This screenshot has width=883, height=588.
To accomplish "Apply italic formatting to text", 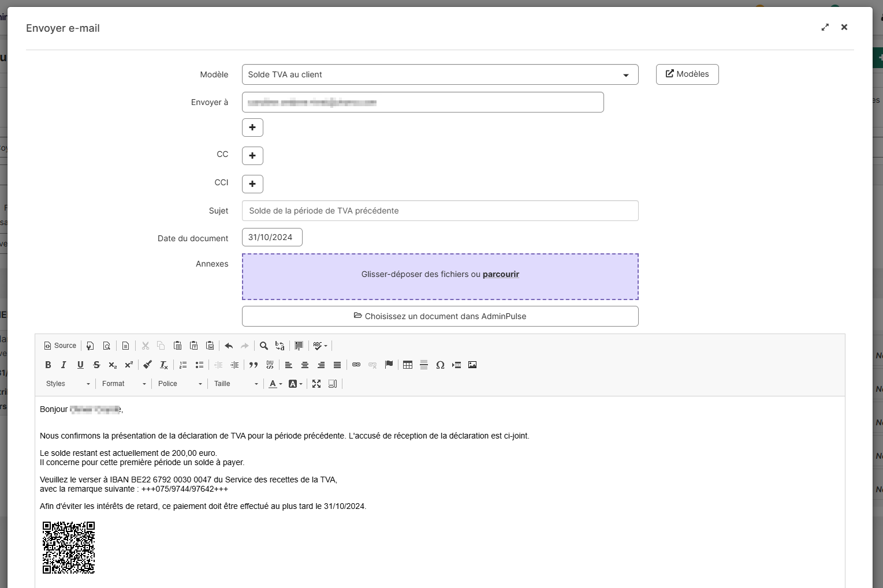I will coord(64,365).
